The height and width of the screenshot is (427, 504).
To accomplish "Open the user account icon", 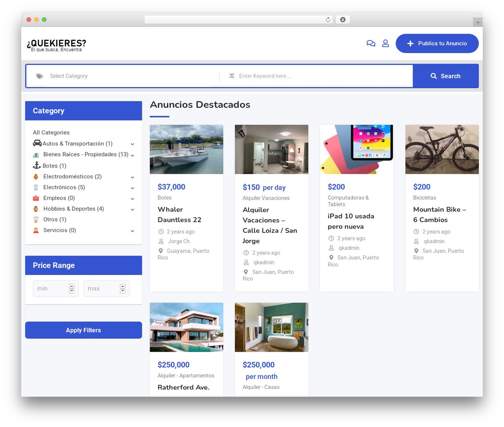I will [x=385, y=43].
